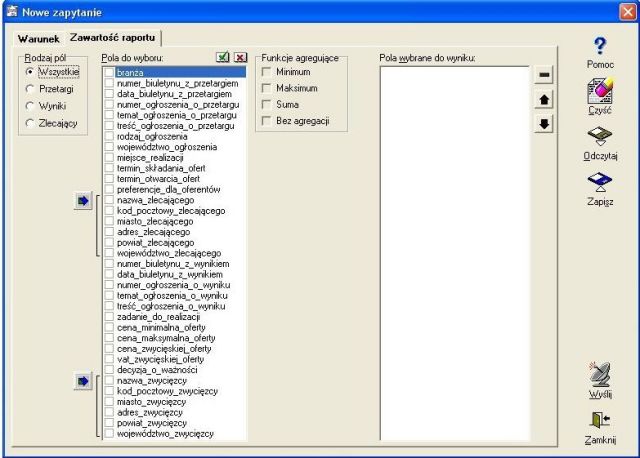Check all fields with green checkmark icon
The height and width of the screenshot is (458, 640).
pyautogui.click(x=222, y=57)
